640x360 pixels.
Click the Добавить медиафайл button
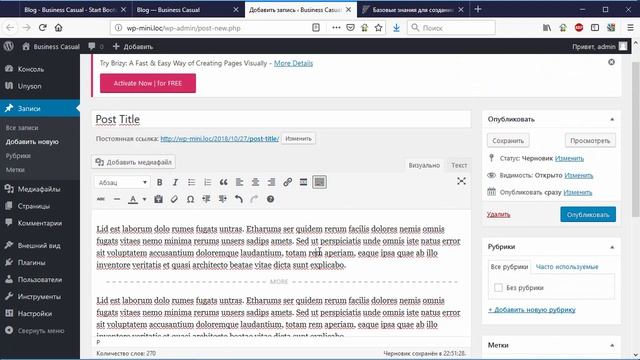(x=133, y=162)
